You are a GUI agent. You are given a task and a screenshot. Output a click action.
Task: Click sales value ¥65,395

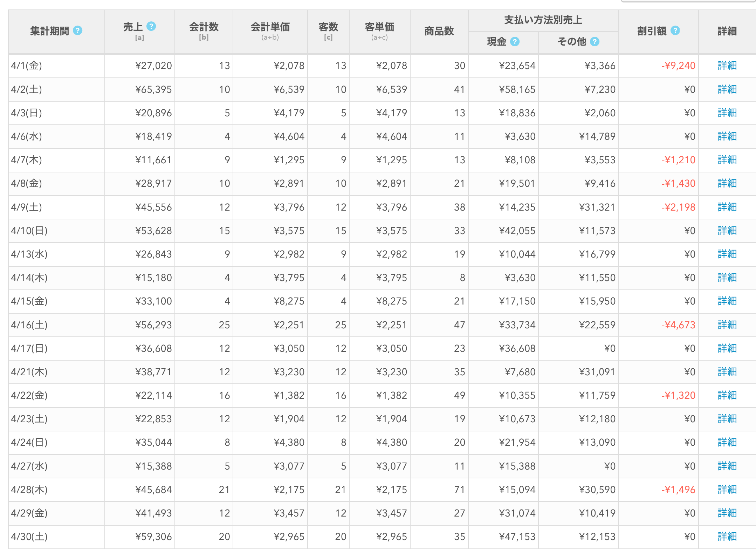tap(153, 89)
